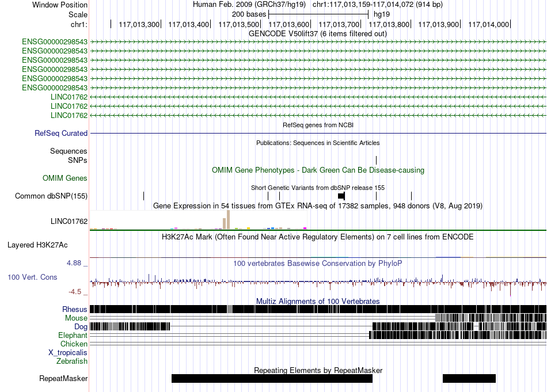Viewport: 547px width, 392px height.
Task: Click the Rhesus species label
Action: [75, 309]
